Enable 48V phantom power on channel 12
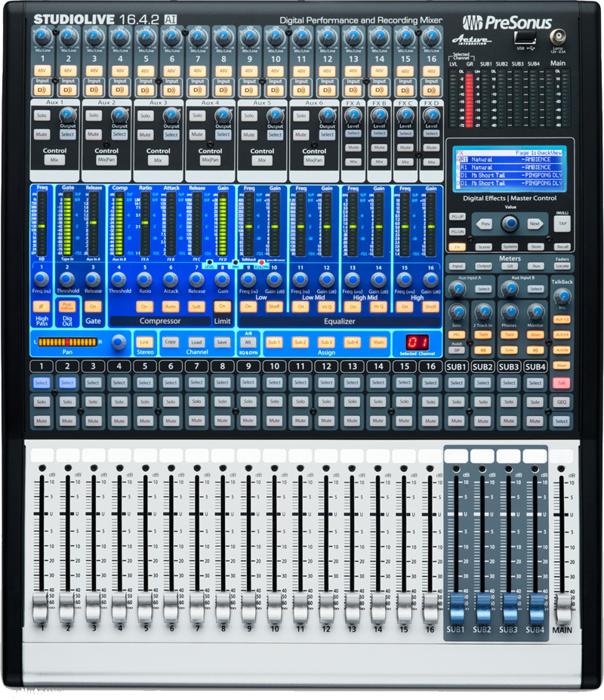Screen dimensions: 604x700 coord(327,70)
